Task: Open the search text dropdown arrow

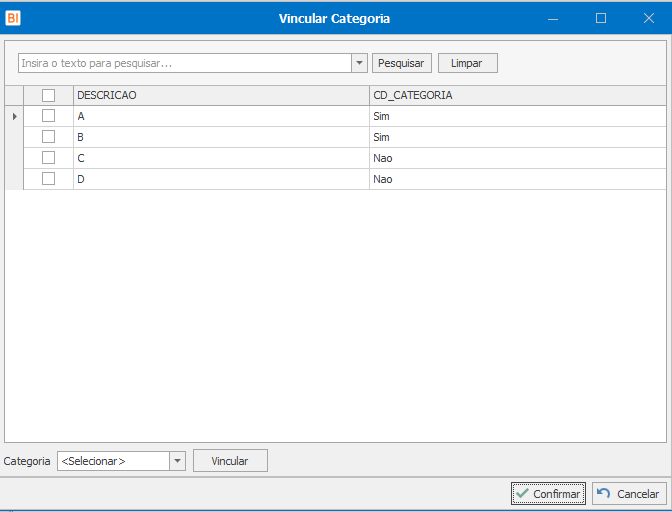Action: tap(359, 63)
